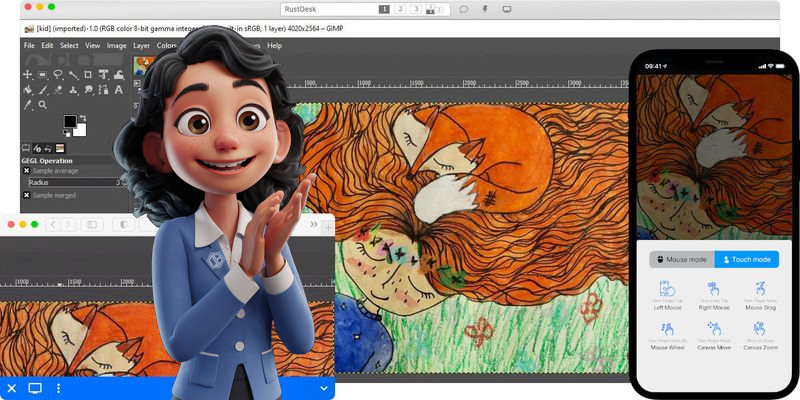Open the Device Status tab icon
The height and width of the screenshot is (400, 800).
coord(37,148)
